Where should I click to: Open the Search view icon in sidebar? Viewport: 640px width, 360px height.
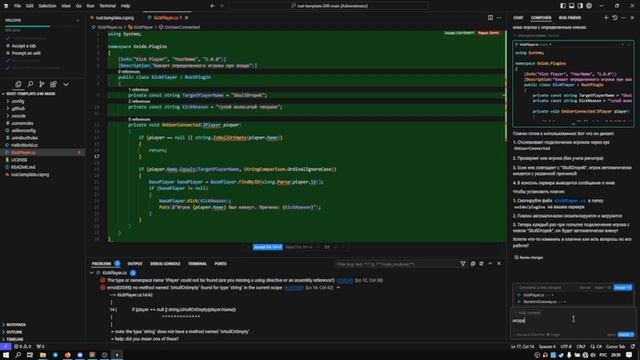pyautogui.click(x=30, y=84)
